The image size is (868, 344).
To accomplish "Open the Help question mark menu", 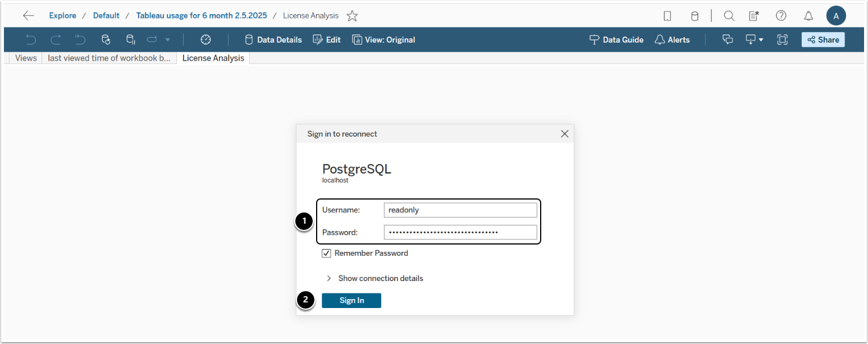I will pos(781,16).
